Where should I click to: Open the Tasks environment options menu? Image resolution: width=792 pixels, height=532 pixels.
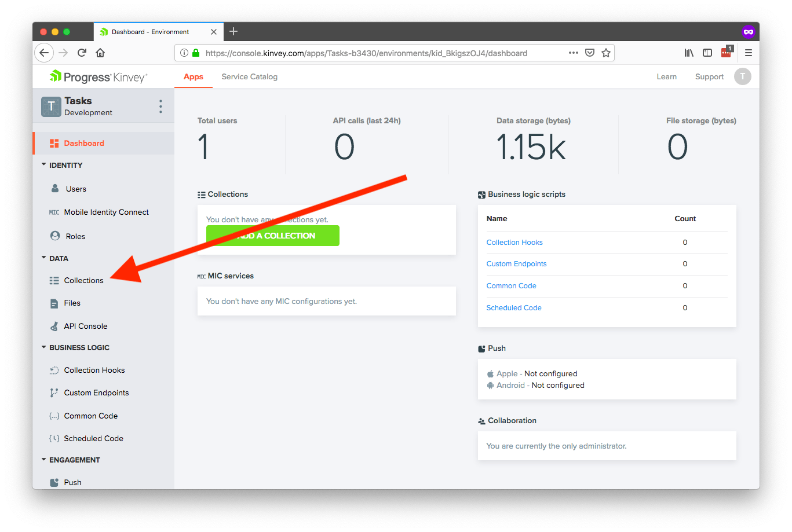pos(160,107)
